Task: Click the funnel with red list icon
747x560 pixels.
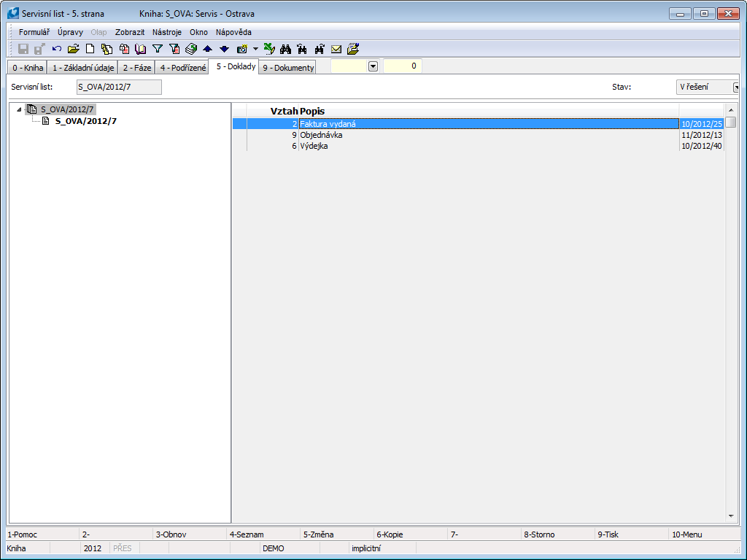Action: click(174, 49)
